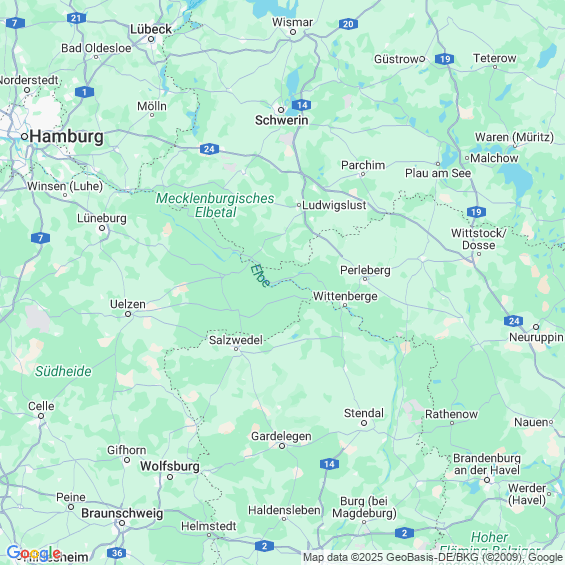
Task: Click the Südheide nature area label
Action: [x=63, y=371]
